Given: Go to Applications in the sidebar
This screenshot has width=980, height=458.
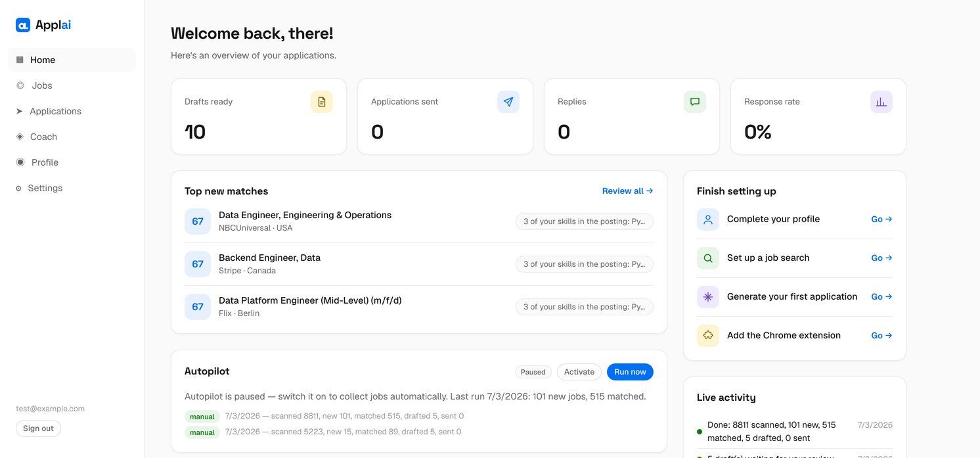Looking at the screenshot, I should coord(72,111).
